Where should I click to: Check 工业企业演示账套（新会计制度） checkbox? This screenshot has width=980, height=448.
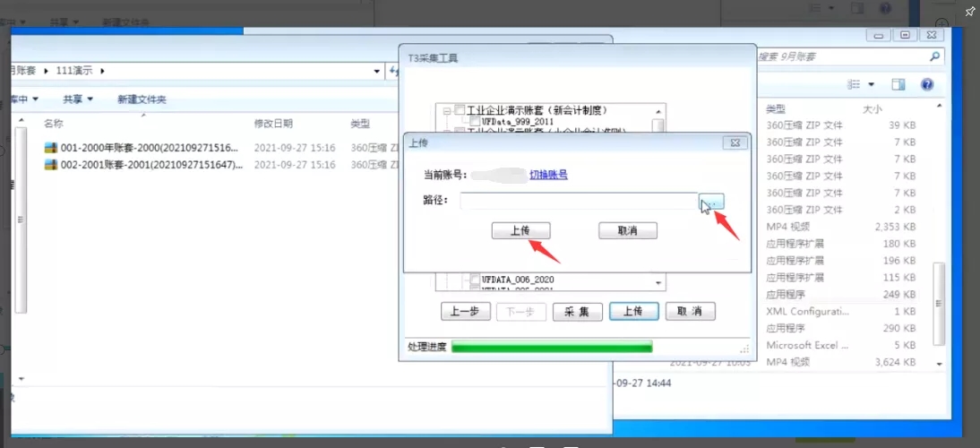click(x=460, y=110)
